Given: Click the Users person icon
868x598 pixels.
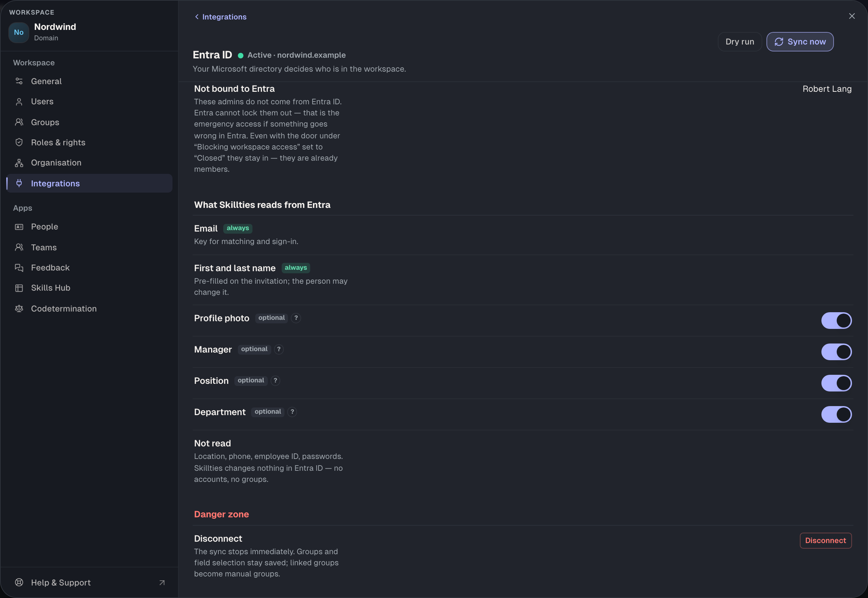Looking at the screenshot, I should tap(19, 102).
